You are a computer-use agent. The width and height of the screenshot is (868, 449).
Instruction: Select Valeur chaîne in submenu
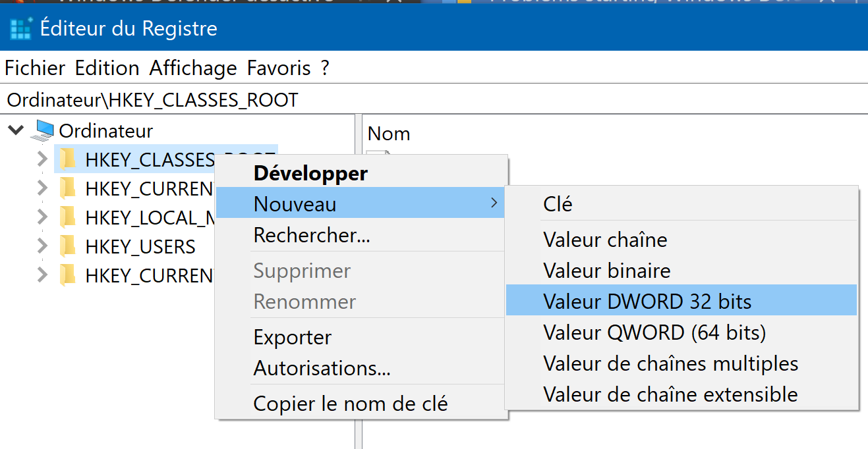pyautogui.click(x=605, y=240)
